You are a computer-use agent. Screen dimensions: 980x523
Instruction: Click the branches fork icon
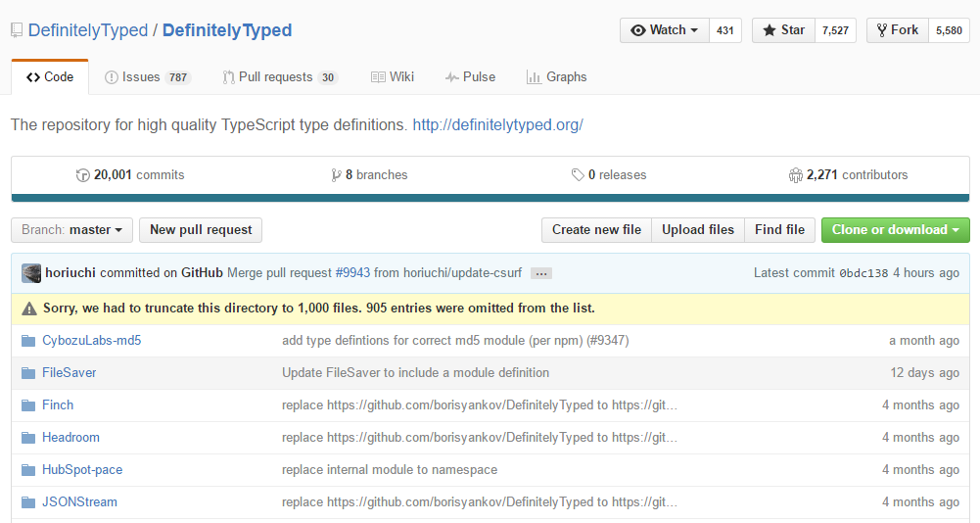(x=336, y=175)
